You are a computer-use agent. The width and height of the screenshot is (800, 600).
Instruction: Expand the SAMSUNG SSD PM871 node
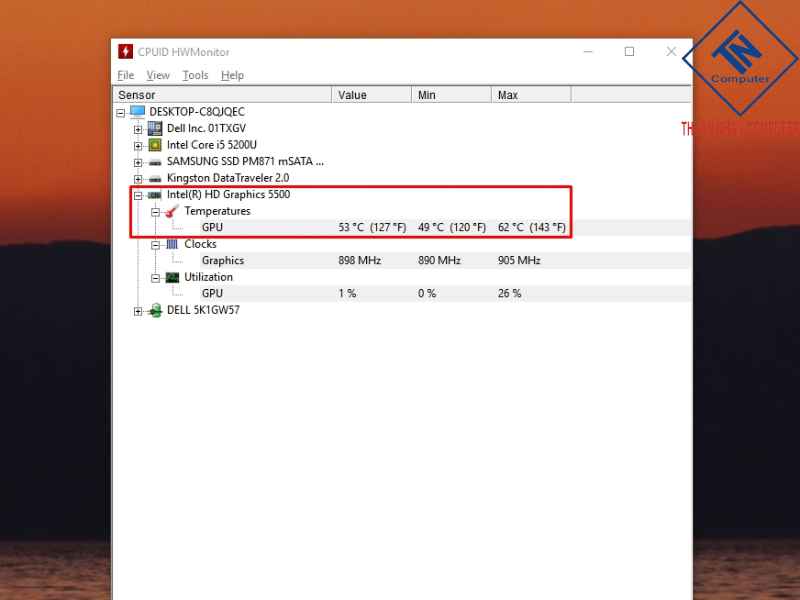(138, 163)
